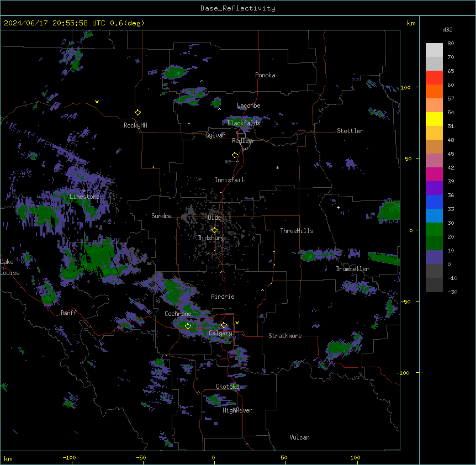The image size is (476, 465).
Task: Select the Lake Louise label
Action: coord(9,267)
